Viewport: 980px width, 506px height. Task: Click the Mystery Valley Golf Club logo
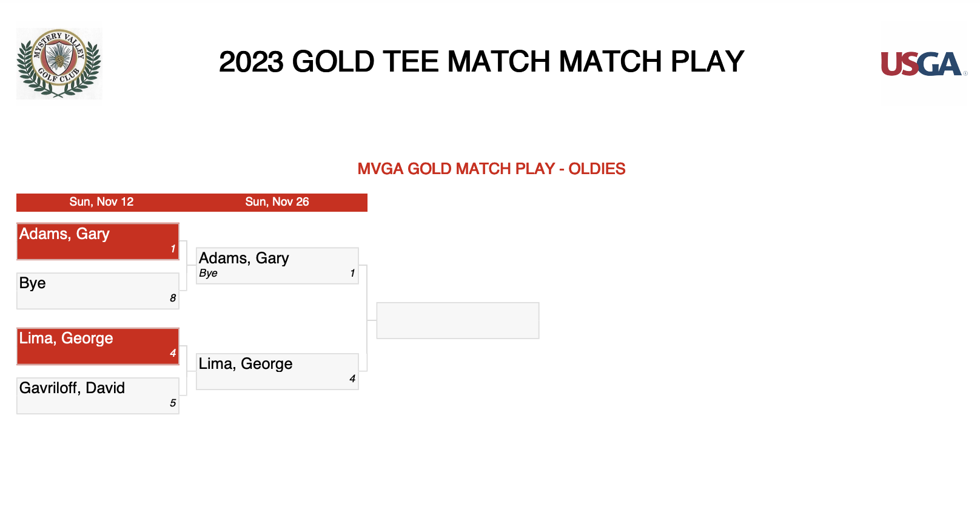pos(59,63)
